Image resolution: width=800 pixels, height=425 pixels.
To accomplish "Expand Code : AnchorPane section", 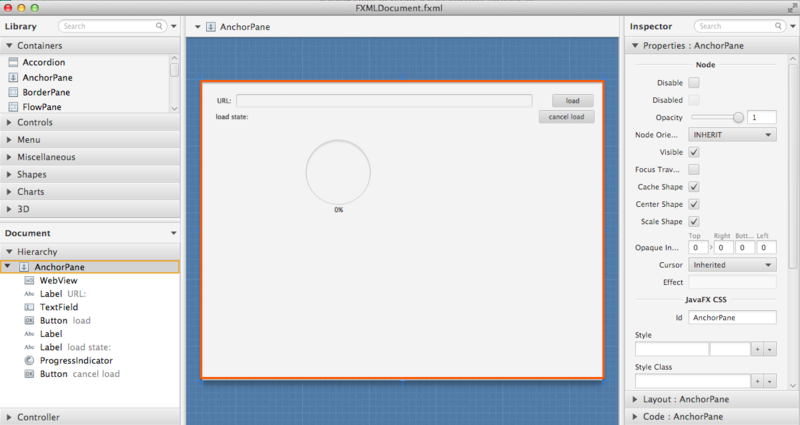I will click(635, 417).
